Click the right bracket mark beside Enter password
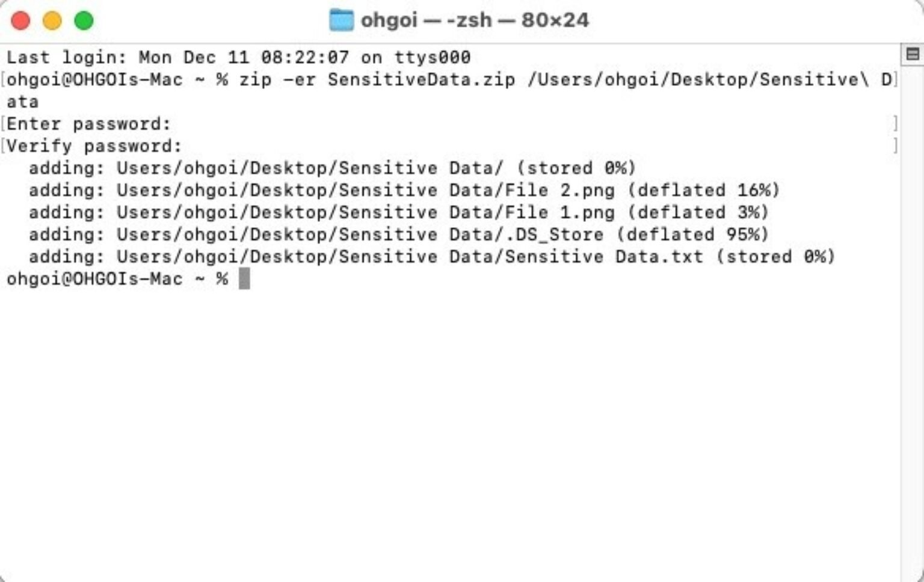 point(895,124)
